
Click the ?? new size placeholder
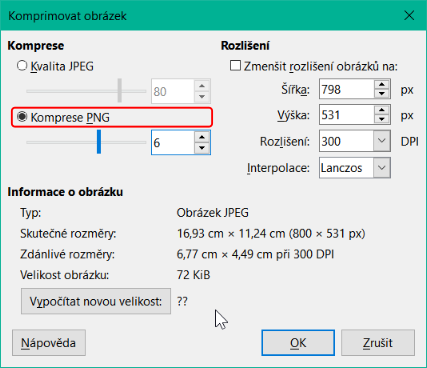point(182,301)
